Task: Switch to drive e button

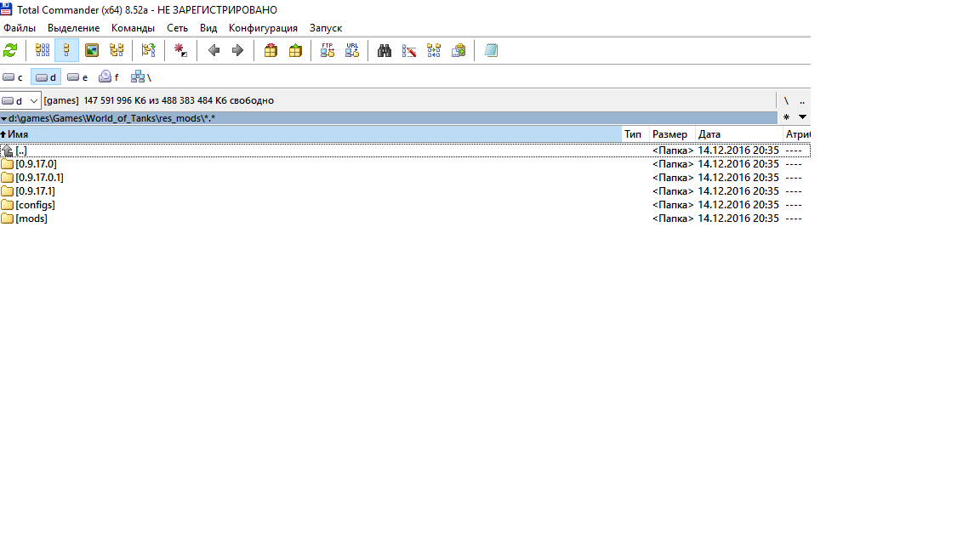Action: pyautogui.click(x=77, y=77)
